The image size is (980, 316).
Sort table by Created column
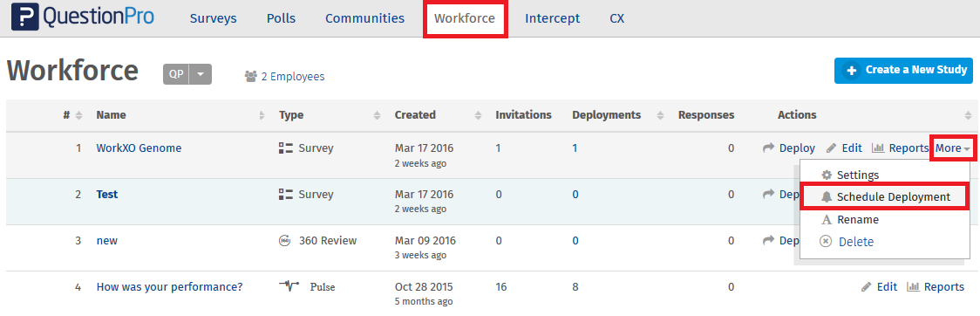click(x=478, y=115)
